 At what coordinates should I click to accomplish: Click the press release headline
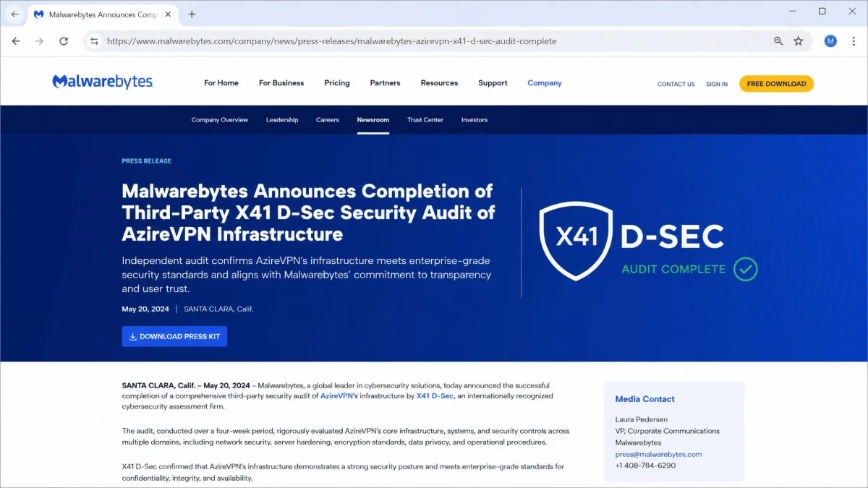click(x=309, y=213)
